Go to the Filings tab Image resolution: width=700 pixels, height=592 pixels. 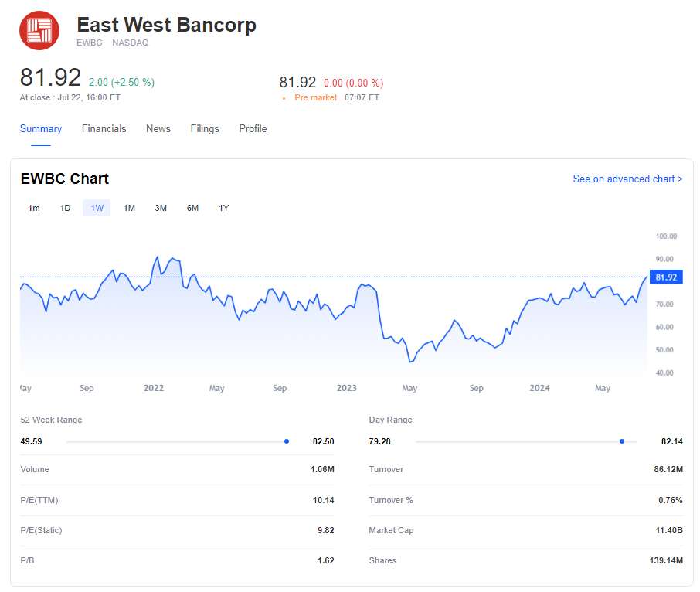point(205,129)
